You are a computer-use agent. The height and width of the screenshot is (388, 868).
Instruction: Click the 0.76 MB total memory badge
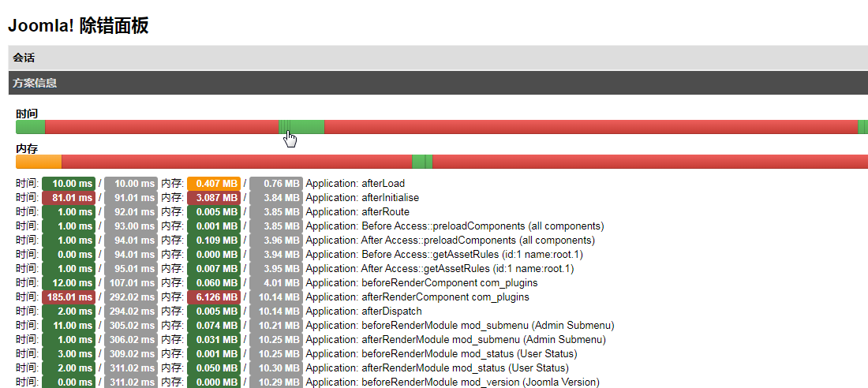tap(275, 183)
